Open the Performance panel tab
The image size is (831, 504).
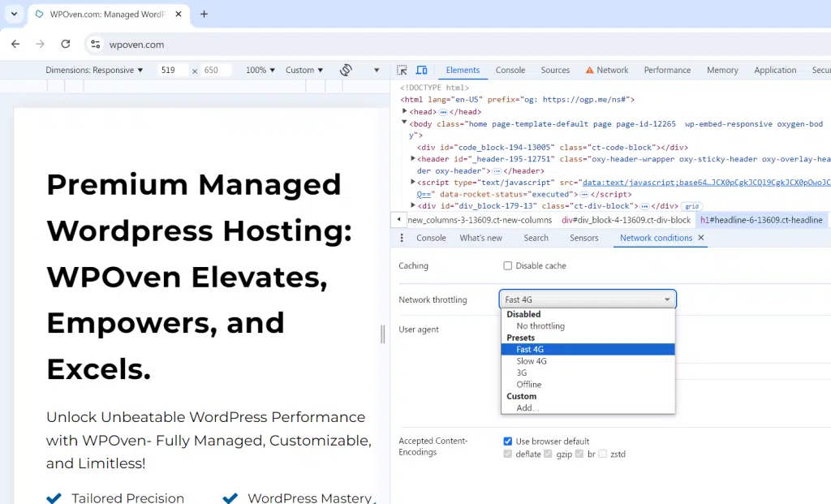(x=667, y=71)
